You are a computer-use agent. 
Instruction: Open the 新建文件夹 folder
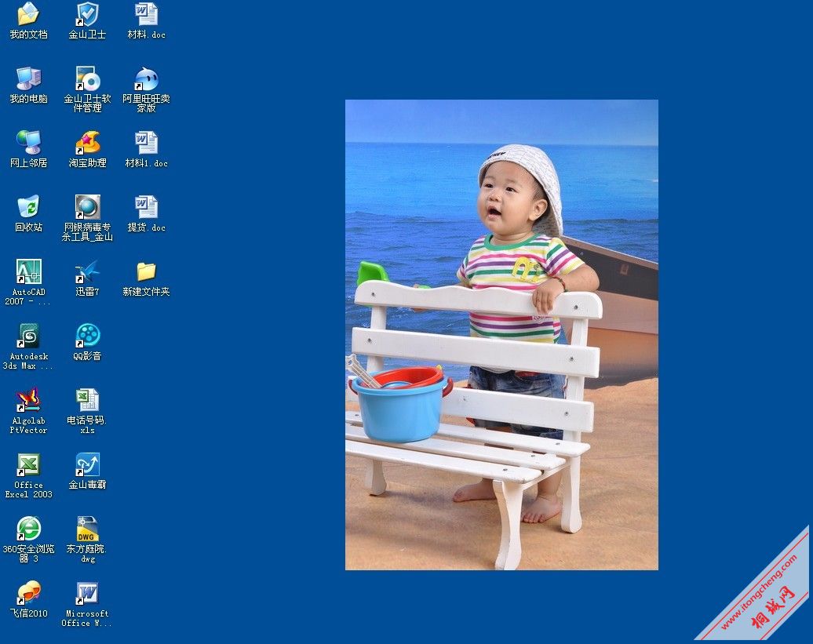pyautogui.click(x=146, y=271)
